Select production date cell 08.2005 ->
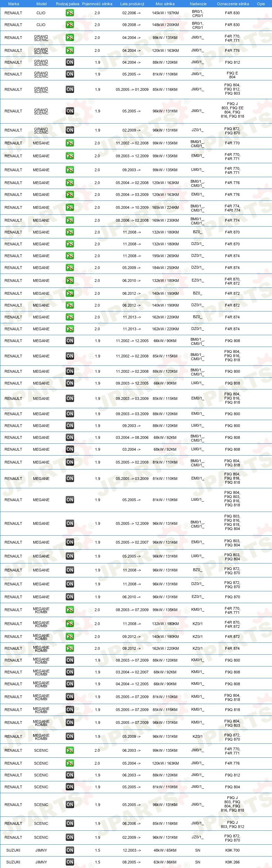The height and width of the screenshot is (868, 272). pos(131,862)
